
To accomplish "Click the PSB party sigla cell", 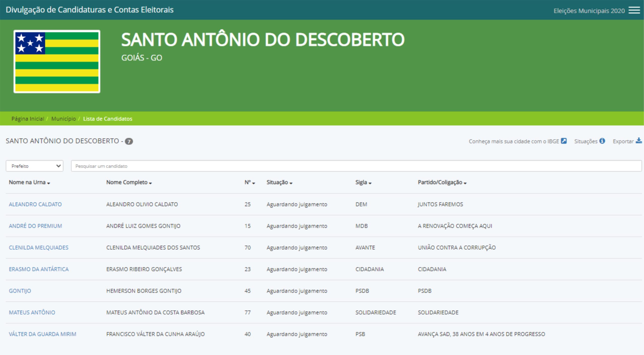I will point(360,334).
